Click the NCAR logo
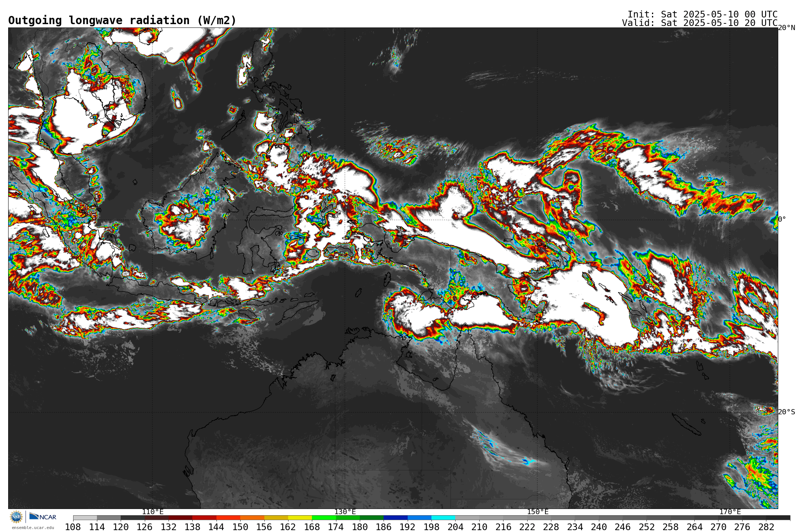The image size is (802, 532). pos(43,516)
